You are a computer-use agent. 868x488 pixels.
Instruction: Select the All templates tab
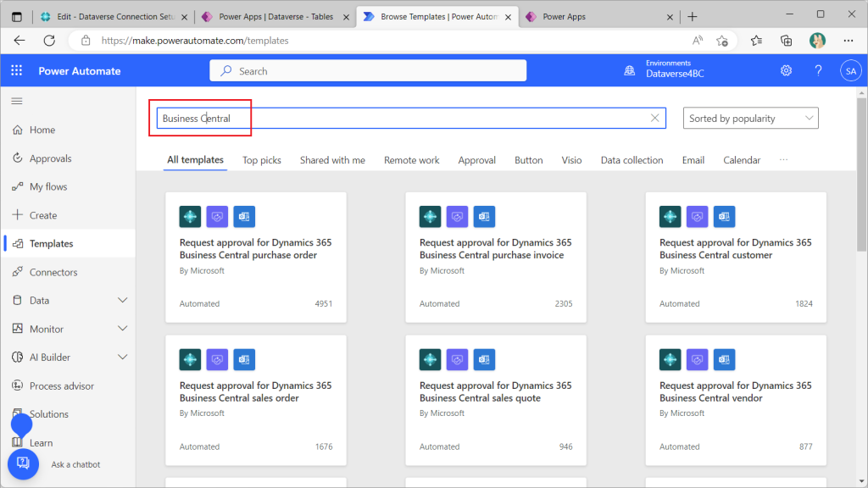coord(196,160)
